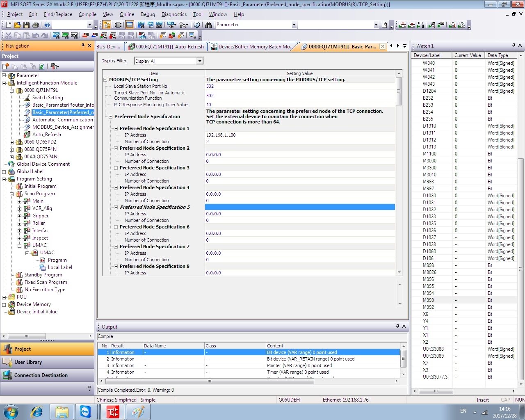Expand the Parameter tree node
The image size is (525, 420).
click(x=4, y=75)
